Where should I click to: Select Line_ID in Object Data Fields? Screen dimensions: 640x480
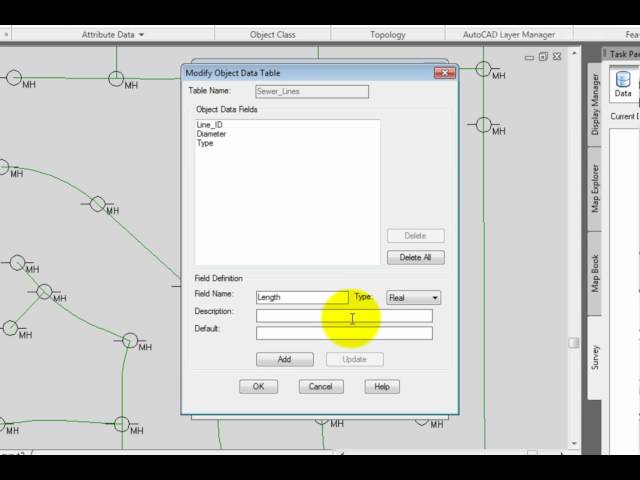click(209, 125)
